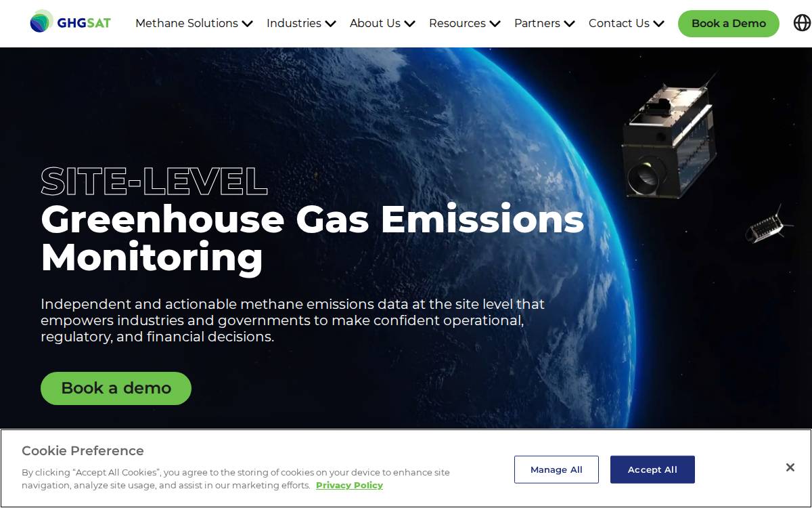
Task: Expand the About Us chevron arrow
Action: click(x=409, y=24)
